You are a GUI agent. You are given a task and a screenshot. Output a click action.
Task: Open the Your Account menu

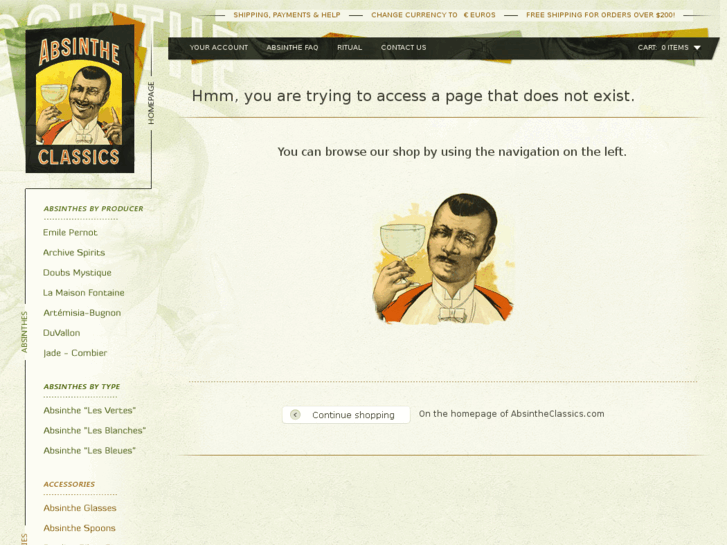click(x=219, y=47)
